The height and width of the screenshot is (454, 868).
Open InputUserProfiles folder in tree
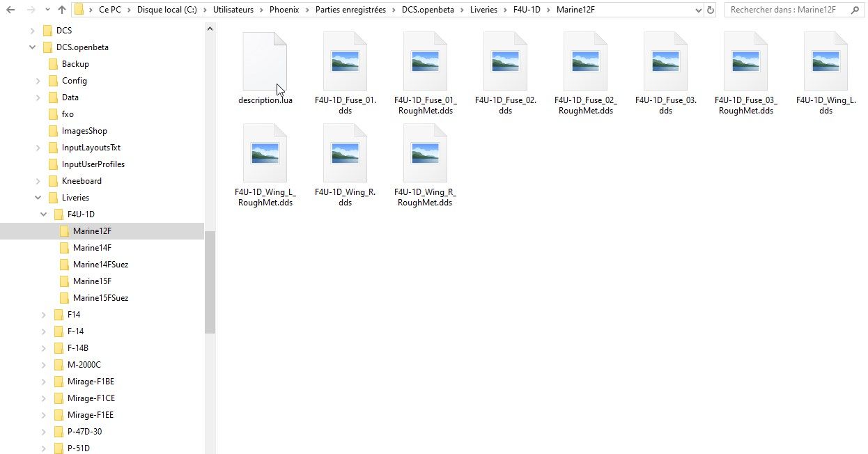coord(93,164)
